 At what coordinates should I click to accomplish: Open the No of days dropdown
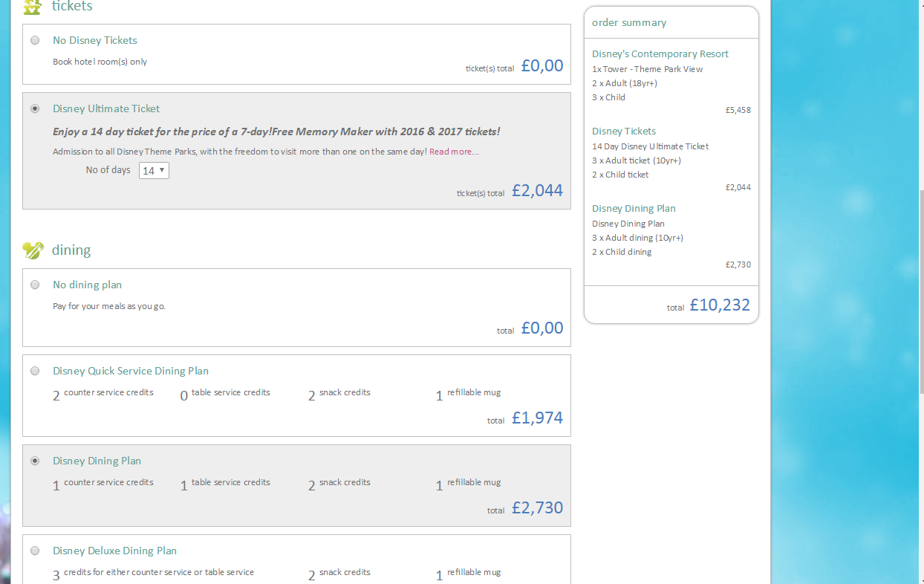(x=154, y=171)
